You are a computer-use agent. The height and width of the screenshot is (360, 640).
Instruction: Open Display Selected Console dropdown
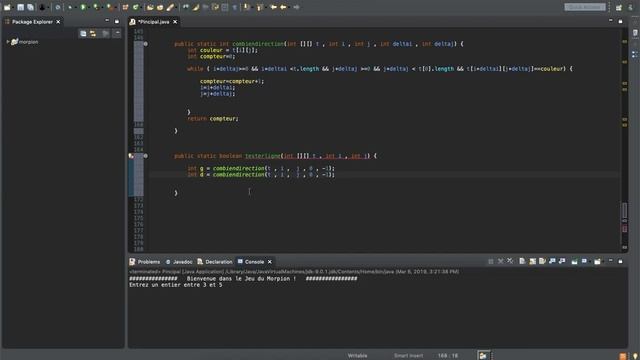click(590, 262)
